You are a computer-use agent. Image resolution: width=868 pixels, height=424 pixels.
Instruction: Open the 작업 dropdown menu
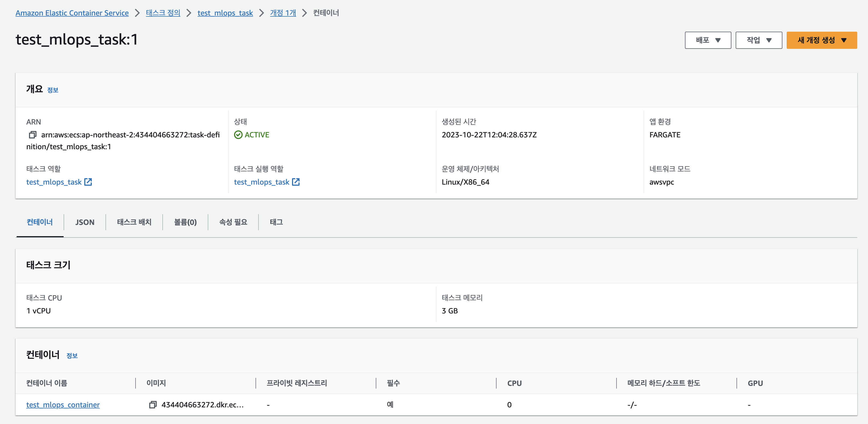point(758,40)
